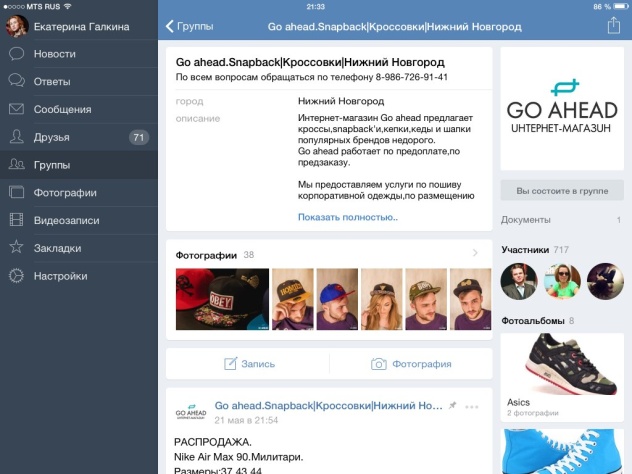Open the last black cap photo thumbnail

point(470,299)
